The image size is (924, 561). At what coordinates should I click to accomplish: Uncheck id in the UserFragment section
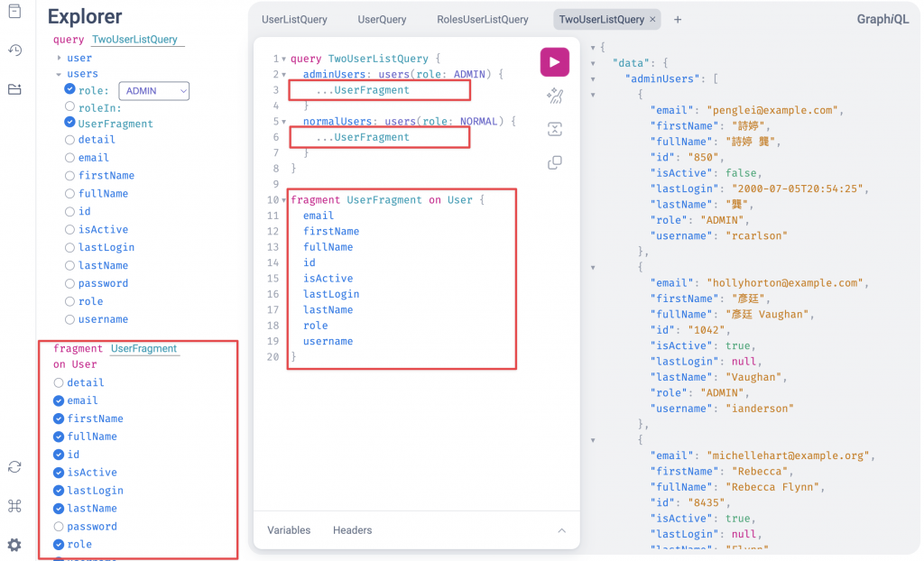click(x=59, y=455)
